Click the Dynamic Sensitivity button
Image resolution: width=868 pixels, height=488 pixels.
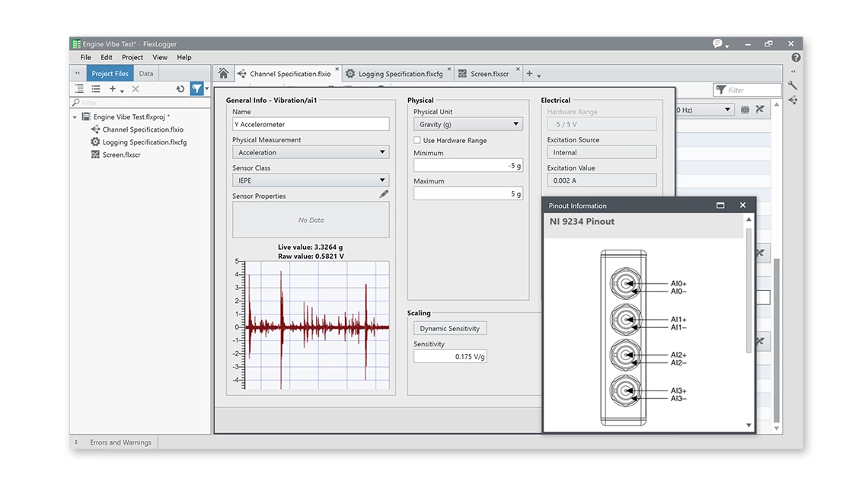[450, 328]
